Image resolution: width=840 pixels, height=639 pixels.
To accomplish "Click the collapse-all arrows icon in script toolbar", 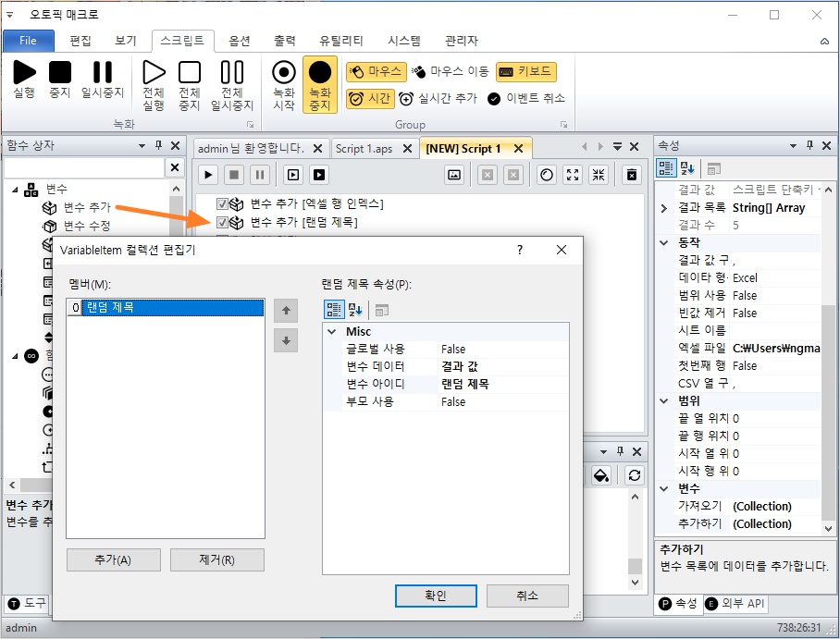I will (599, 175).
